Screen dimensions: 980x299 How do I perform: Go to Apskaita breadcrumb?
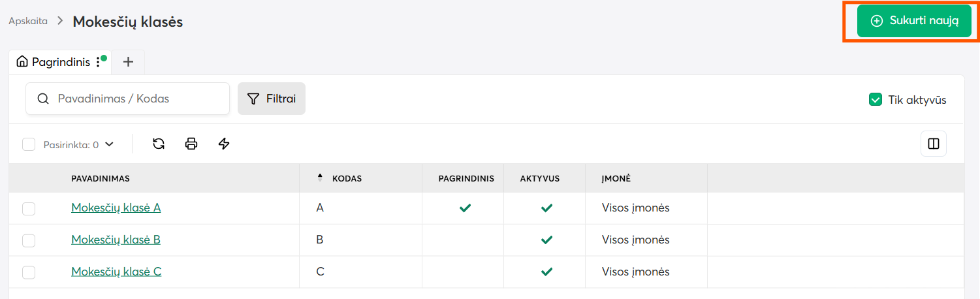point(28,21)
